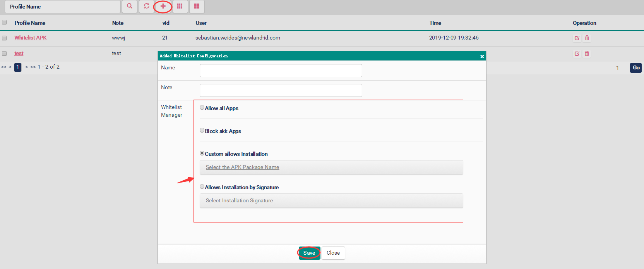Close the Added Whitelist Configuration dialog
The height and width of the screenshot is (269, 644).
[x=482, y=57]
